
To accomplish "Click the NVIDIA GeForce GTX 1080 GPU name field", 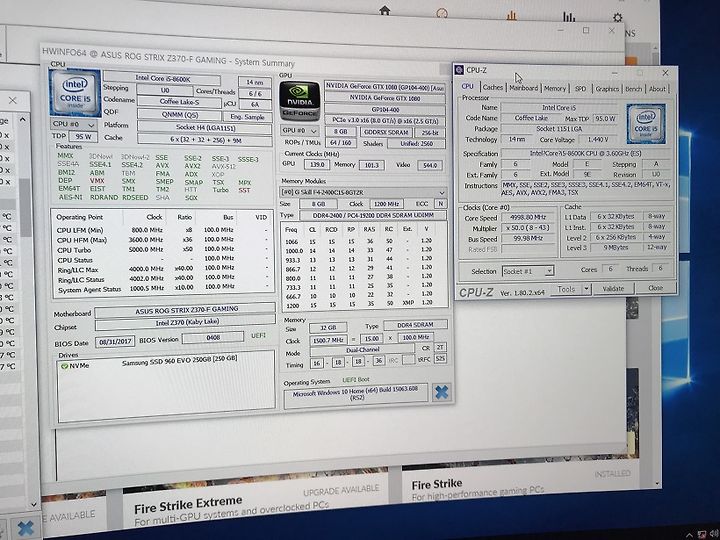I will tap(385, 98).
